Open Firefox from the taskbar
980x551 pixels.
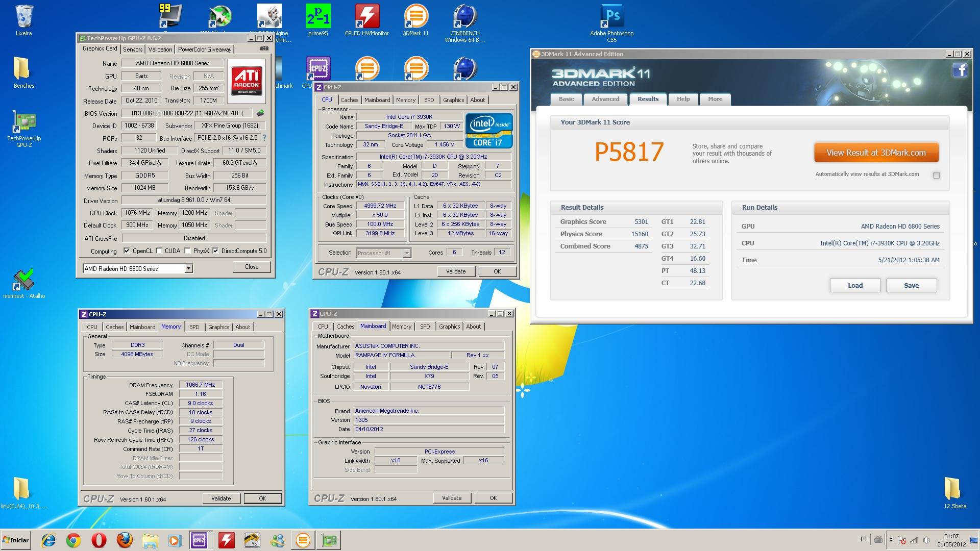(125, 540)
